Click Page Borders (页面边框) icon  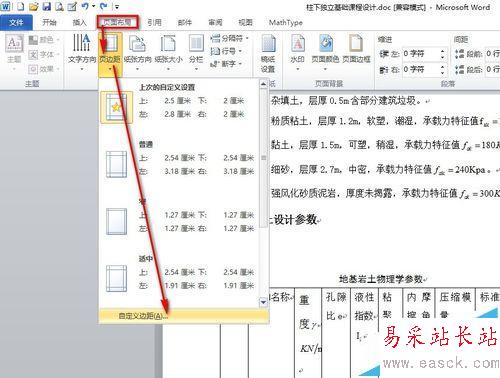pos(356,43)
